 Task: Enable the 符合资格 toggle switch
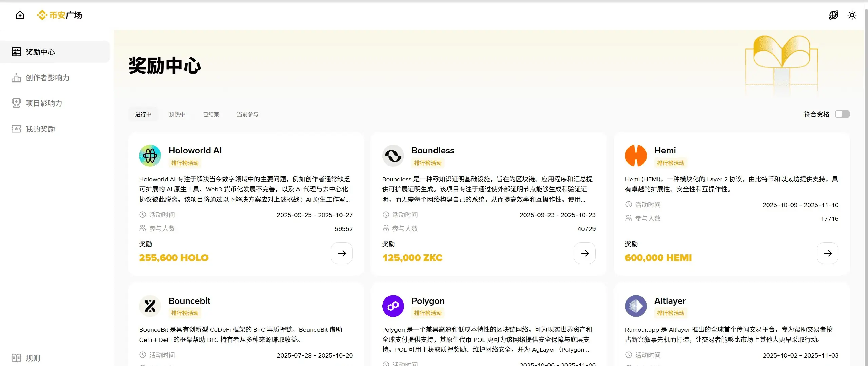[x=842, y=114]
